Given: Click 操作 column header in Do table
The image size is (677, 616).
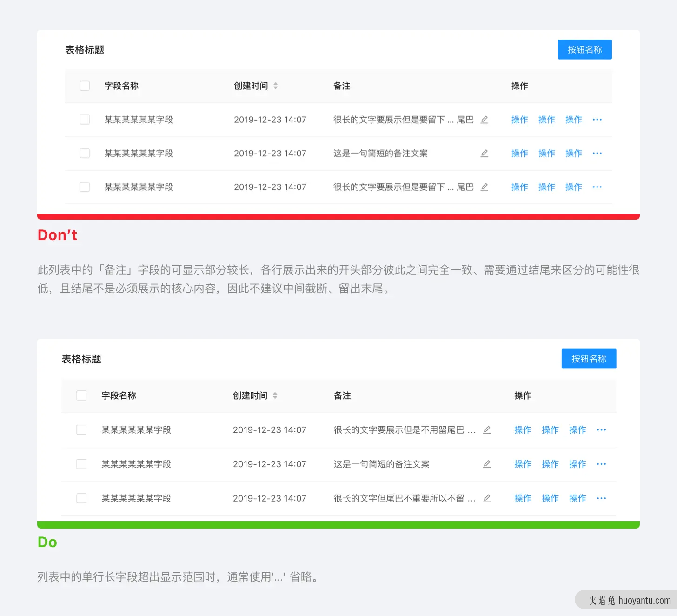Looking at the screenshot, I should (523, 395).
